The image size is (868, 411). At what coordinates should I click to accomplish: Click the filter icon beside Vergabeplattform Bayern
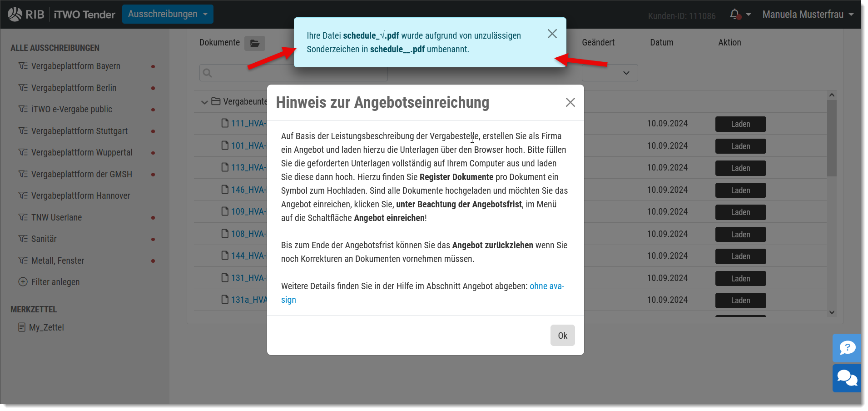tap(23, 66)
